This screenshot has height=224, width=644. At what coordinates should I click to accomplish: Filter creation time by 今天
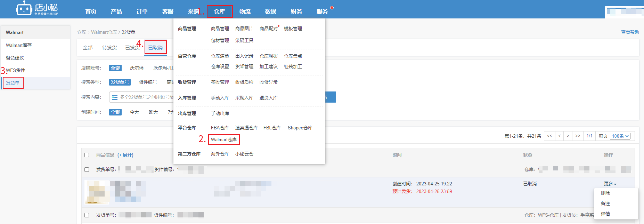pyautogui.click(x=134, y=112)
